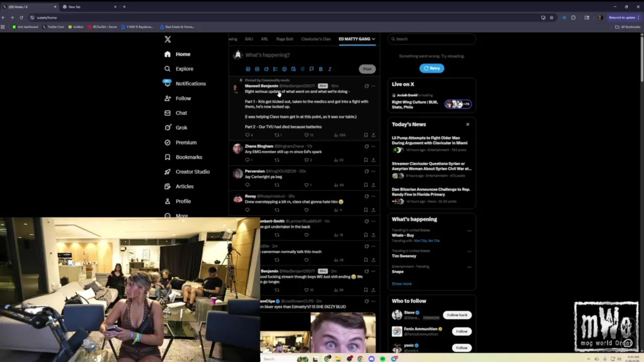Click Show more under What's happening
This screenshot has height=362, width=644.
pyautogui.click(x=401, y=284)
